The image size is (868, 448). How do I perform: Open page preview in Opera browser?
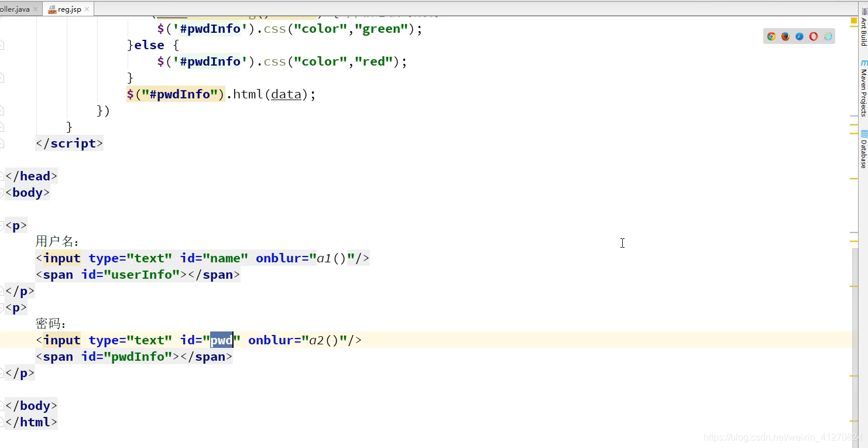click(x=814, y=36)
